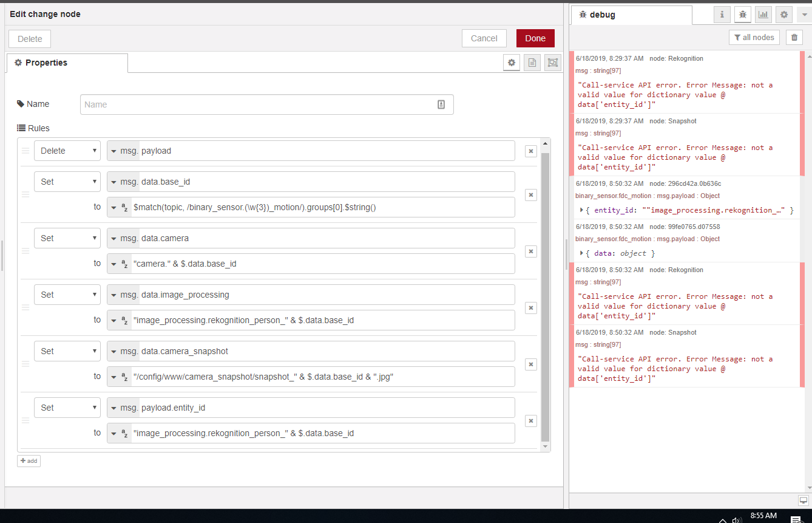Click the rules list scrollbar
Viewport: 812px width, 523px height.
pyautogui.click(x=545, y=298)
